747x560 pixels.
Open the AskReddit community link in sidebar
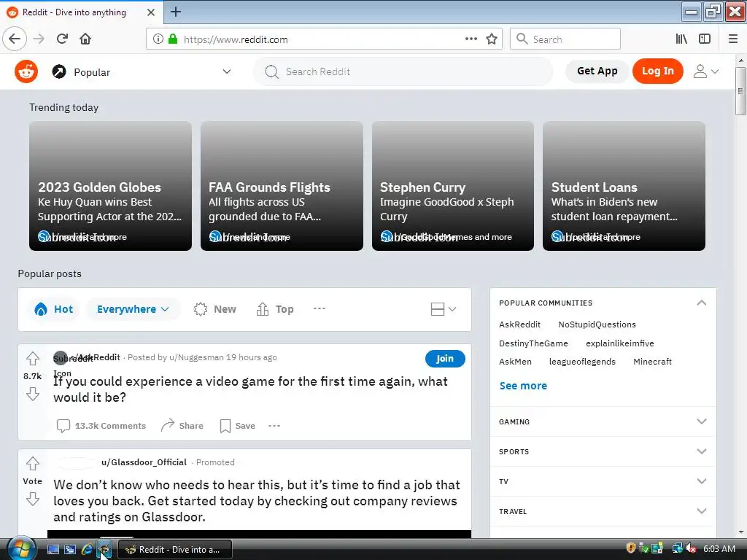point(519,324)
